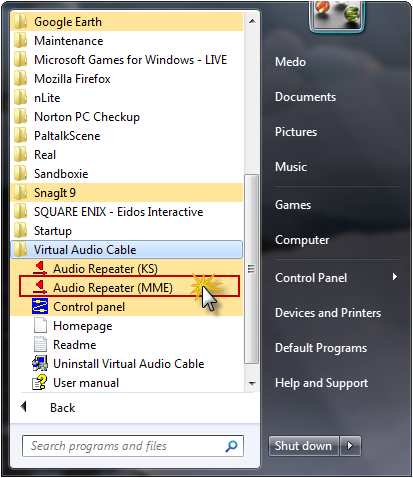Launch Audio Repeater (KS)

[x=127, y=269]
